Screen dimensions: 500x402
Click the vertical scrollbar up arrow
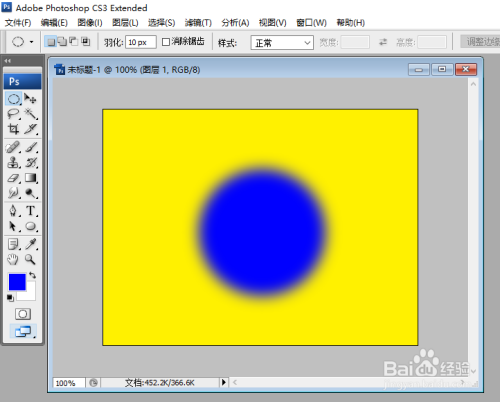coord(473,84)
